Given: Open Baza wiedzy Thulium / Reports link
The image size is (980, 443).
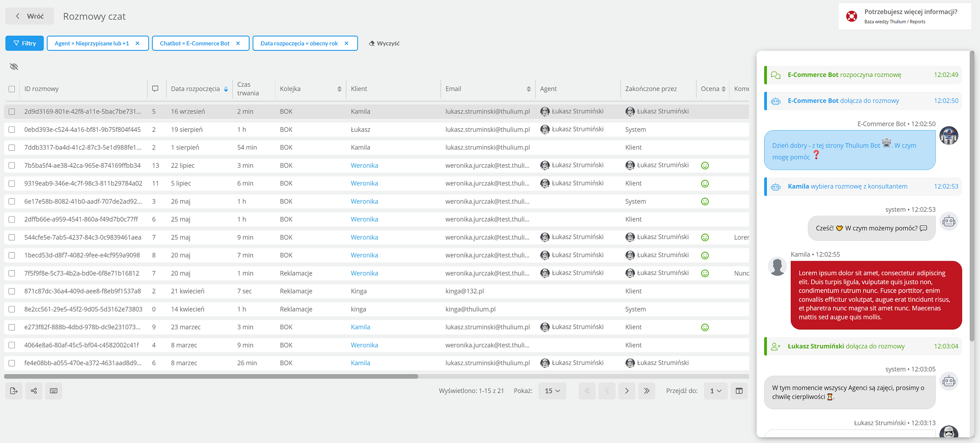Looking at the screenshot, I should click(894, 22).
